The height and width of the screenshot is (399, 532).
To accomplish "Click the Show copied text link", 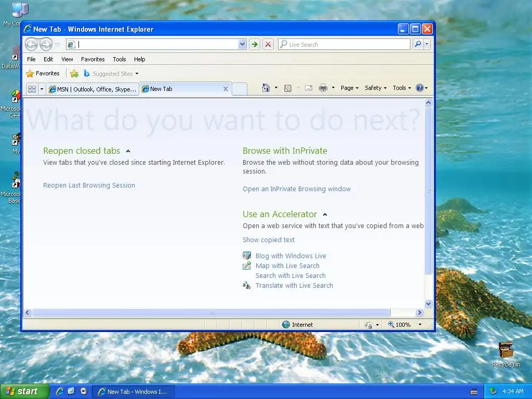I will tap(269, 240).
